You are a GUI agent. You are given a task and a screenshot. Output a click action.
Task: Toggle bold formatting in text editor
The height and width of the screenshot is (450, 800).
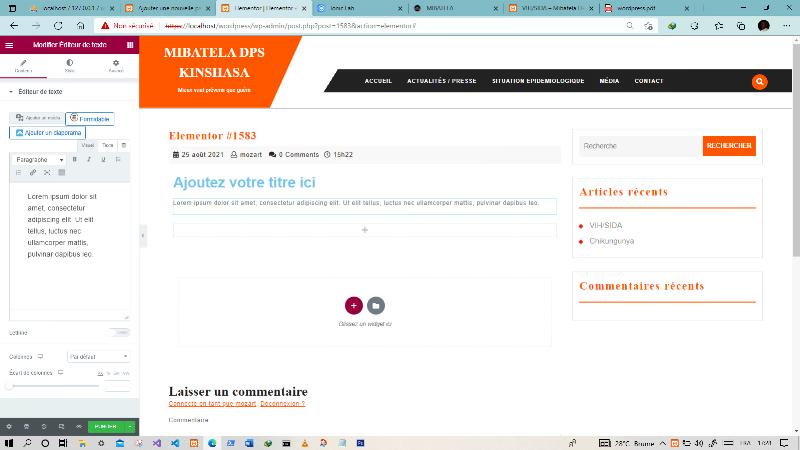[x=74, y=160]
